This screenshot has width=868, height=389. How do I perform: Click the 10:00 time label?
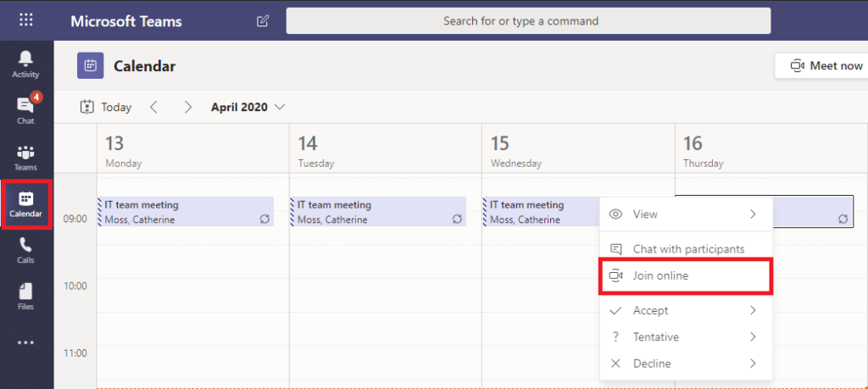tap(75, 286)
